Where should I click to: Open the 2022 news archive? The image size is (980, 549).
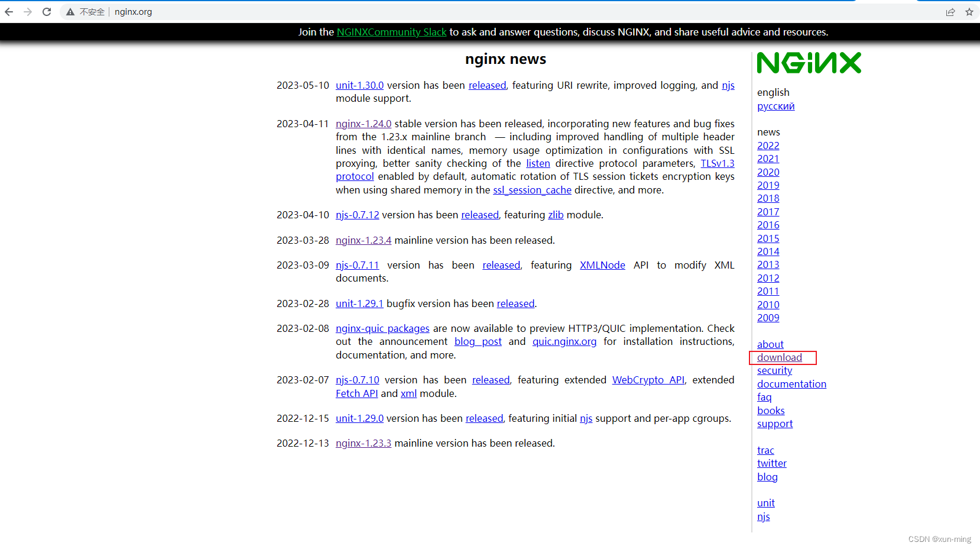tap(768, 146)
